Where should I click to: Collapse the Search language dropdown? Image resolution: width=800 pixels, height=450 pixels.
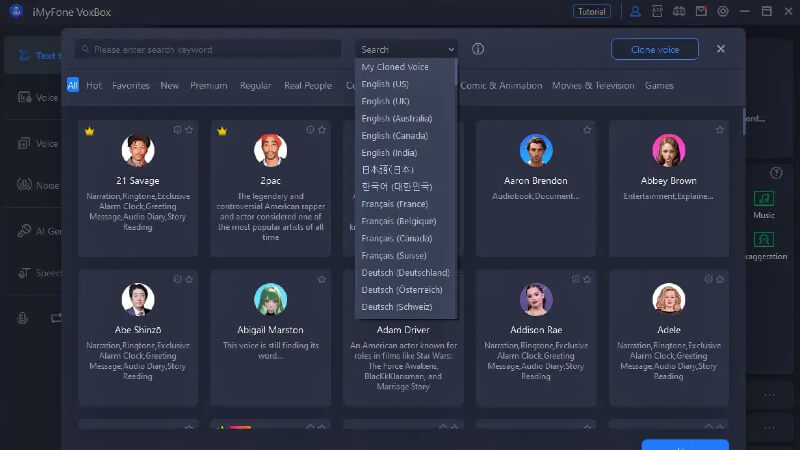click(x=406, y=49)
